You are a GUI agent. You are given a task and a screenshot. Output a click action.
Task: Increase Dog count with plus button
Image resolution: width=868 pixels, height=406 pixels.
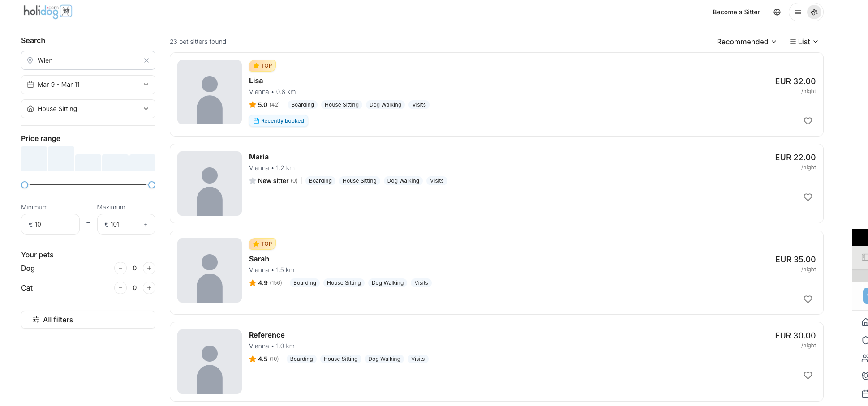tap(149, 268)
